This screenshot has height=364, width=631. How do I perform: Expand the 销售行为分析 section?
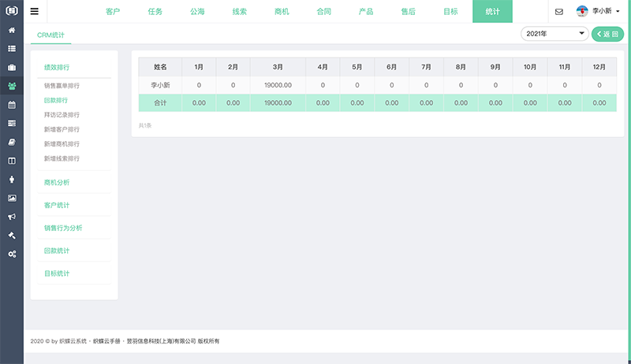point(63,228)
